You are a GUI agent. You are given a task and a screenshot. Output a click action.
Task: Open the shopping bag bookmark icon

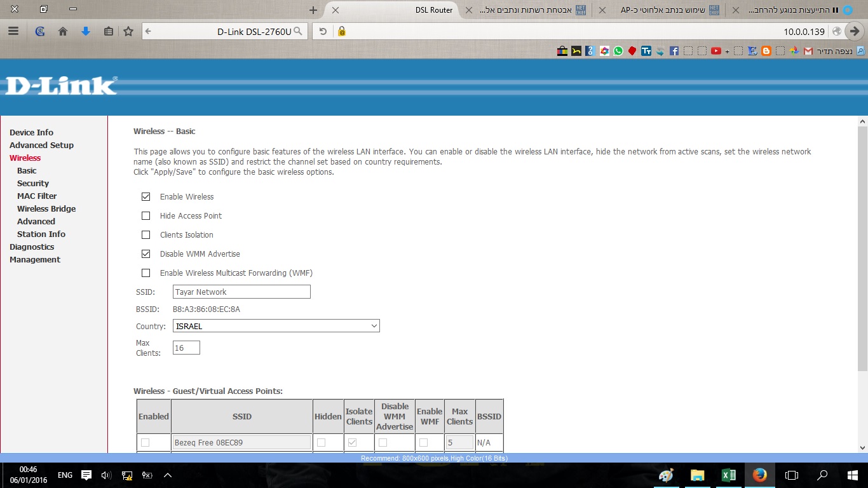562,51
